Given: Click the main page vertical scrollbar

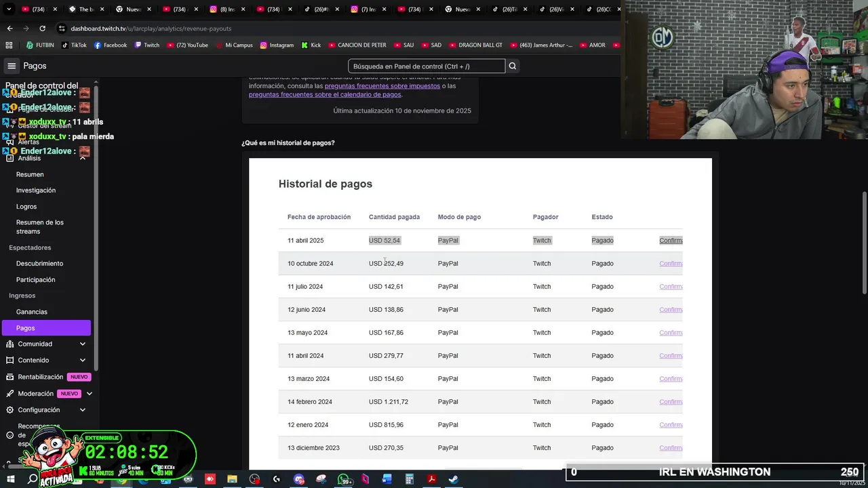Looking at the screenshot, I should pos(864,243).
